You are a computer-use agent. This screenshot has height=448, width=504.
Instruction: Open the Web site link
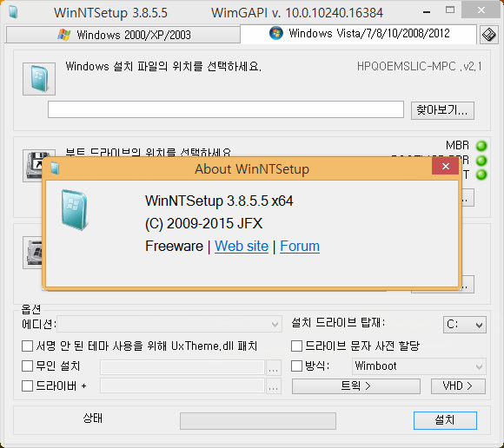click(242, 247)
